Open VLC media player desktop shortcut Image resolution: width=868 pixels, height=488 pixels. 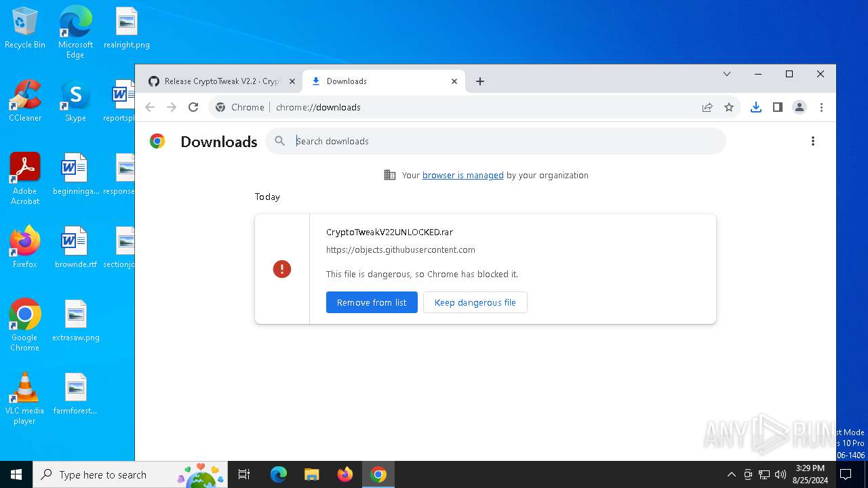point(25,399)
